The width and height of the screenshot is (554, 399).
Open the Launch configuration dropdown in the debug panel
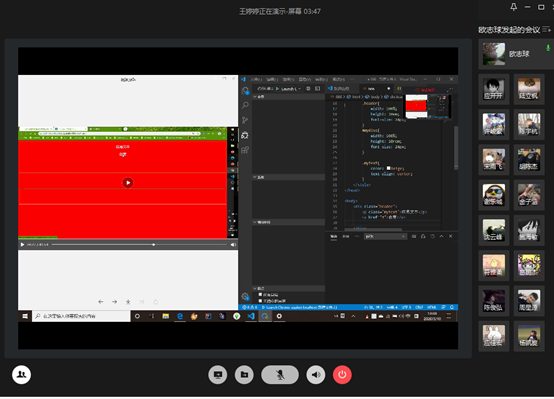point(289,89)
